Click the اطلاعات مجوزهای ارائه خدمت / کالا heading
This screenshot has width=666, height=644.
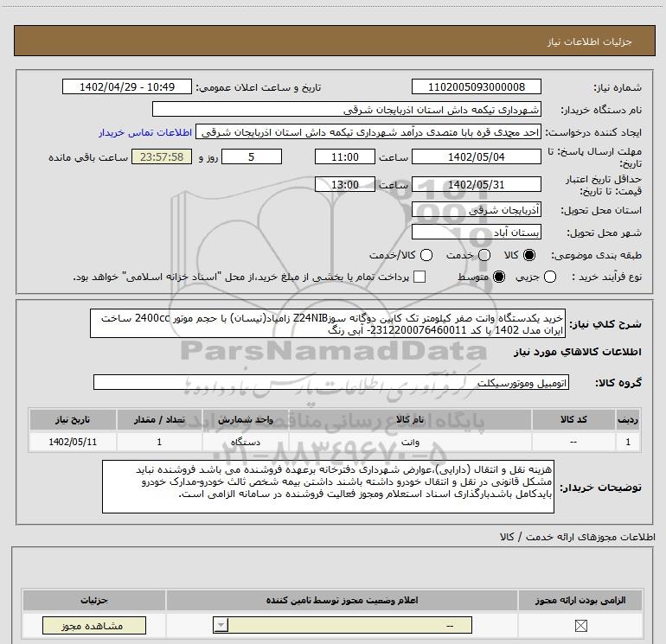click(577, 537)
